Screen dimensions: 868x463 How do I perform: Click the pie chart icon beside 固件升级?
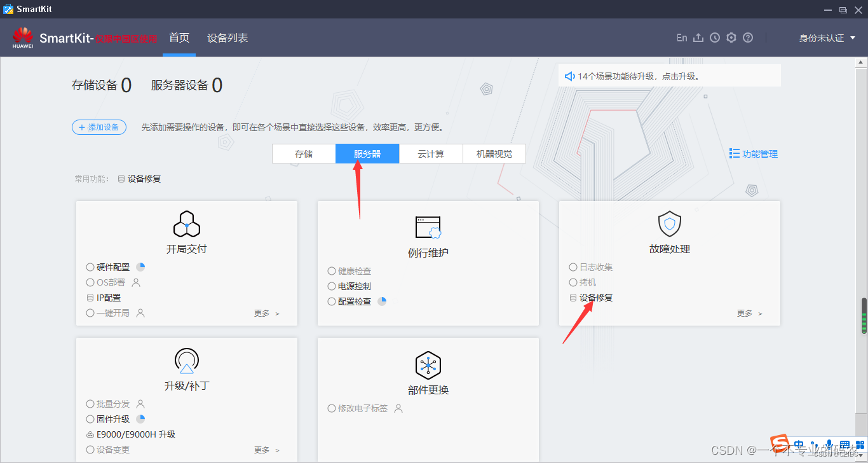[x=140, y=419]
